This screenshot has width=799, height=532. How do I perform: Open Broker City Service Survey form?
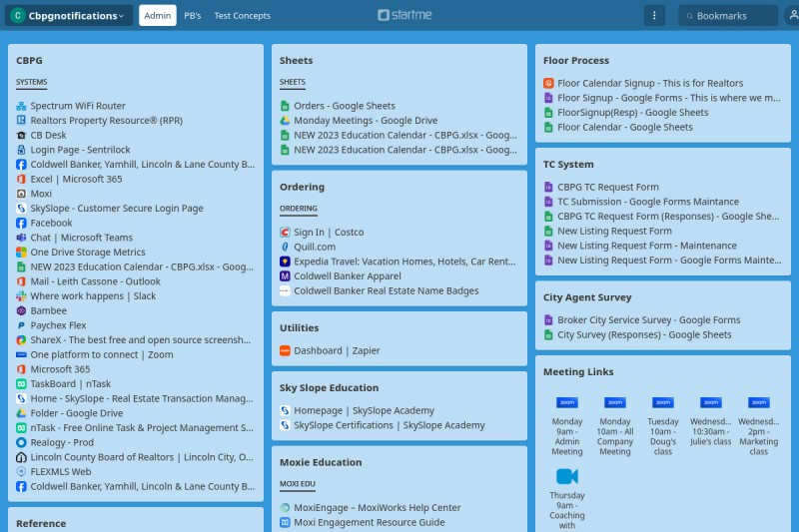click(x=648, y=320)
